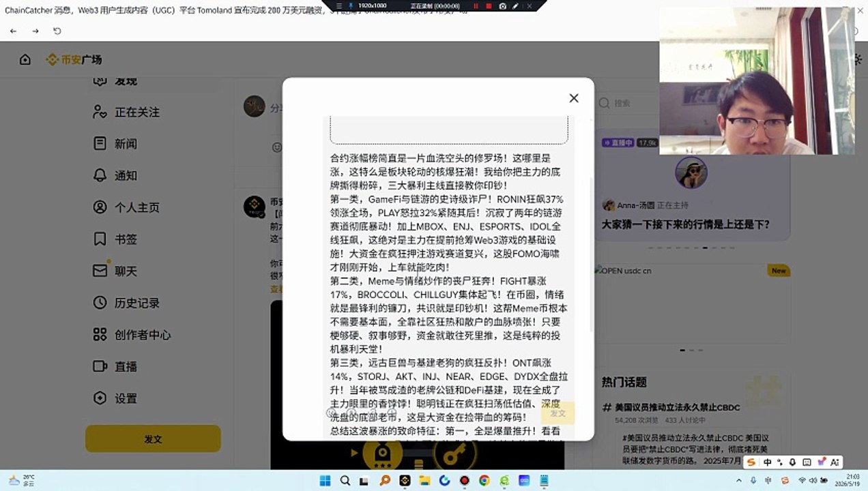Take a screenshot with the recorder camera icon
The width and height of the screenshot is (868, 491).
pos(503,5)
